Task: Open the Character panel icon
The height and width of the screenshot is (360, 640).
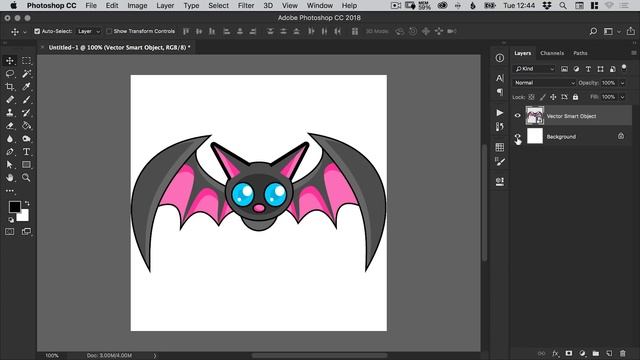Action: (500, 78)
